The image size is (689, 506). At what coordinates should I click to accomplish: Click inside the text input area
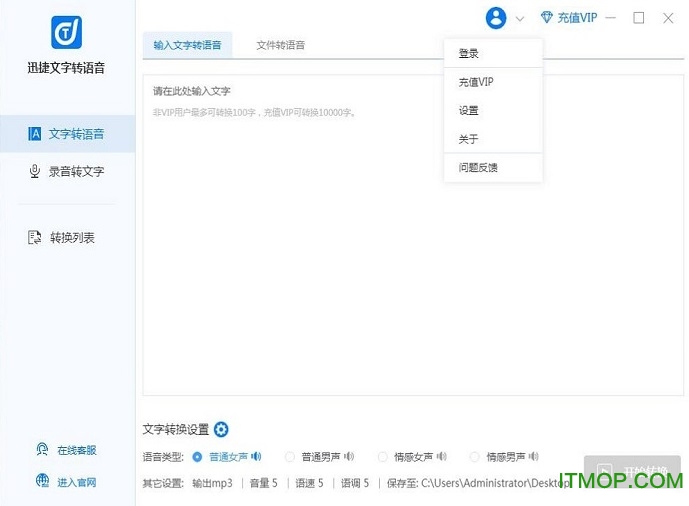click(x=413, y=235)
